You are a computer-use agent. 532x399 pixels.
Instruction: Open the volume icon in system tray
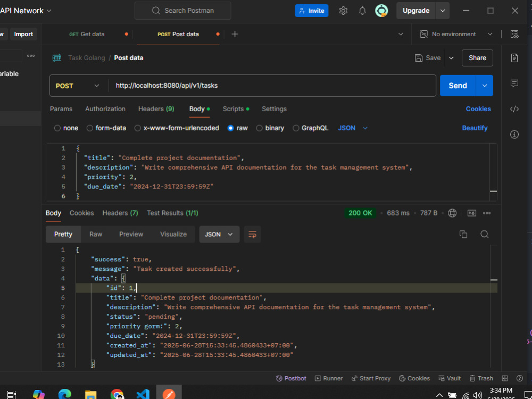[477, 395]
